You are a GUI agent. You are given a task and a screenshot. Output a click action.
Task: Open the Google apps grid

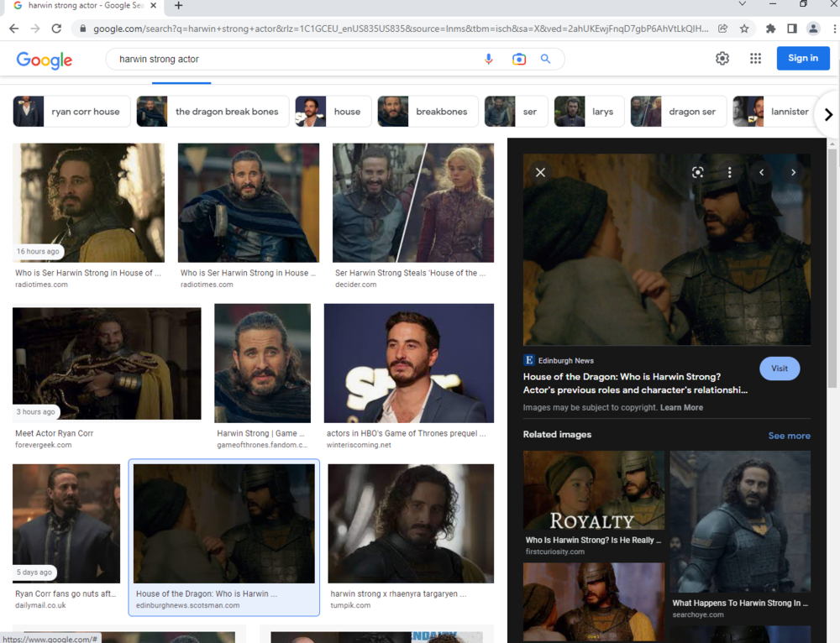point(755,58)
